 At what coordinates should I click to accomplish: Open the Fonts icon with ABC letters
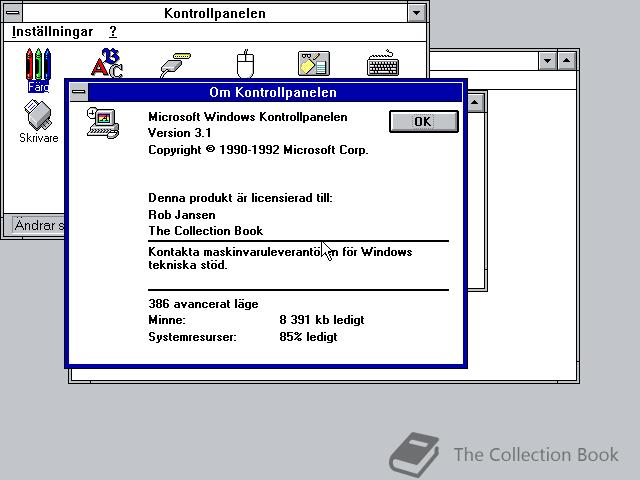[107, 63]
